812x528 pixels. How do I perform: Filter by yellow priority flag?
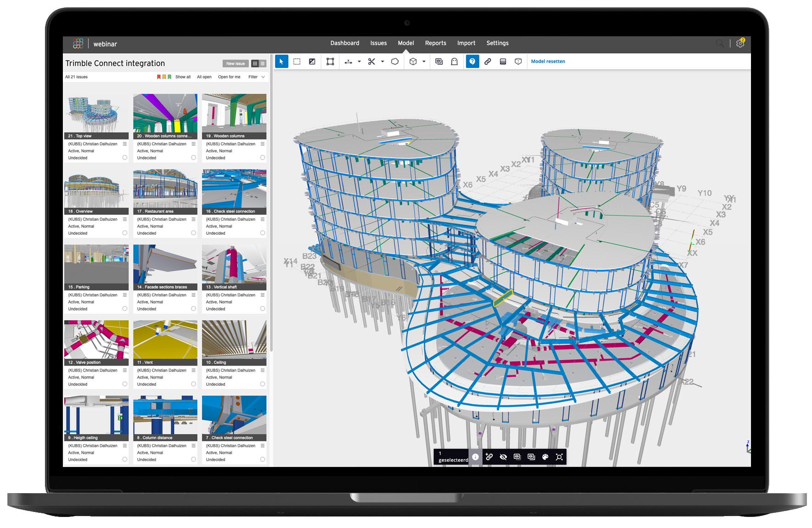[164, 77]
